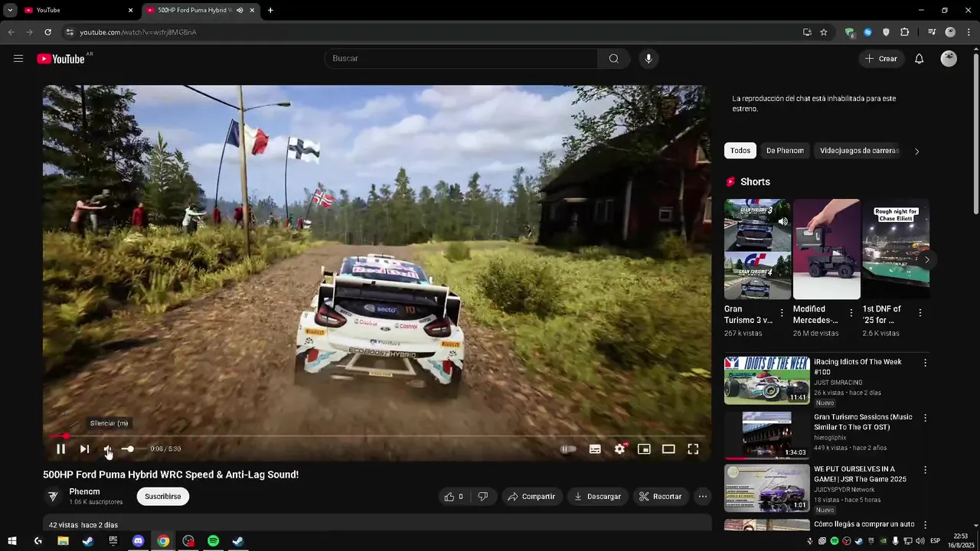View site information icon in address bar
Viewport: 980px width, 551px height.
pyautogui.click(x=70, y=32)
